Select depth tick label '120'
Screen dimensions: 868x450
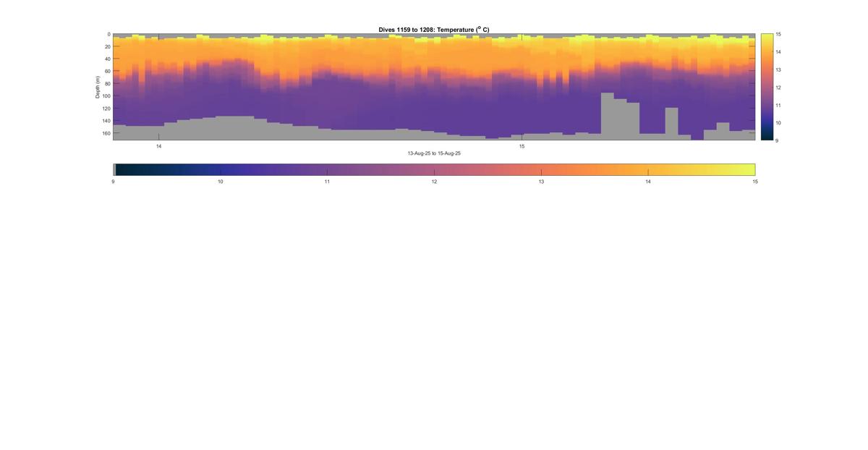click(x=106, y=108)
